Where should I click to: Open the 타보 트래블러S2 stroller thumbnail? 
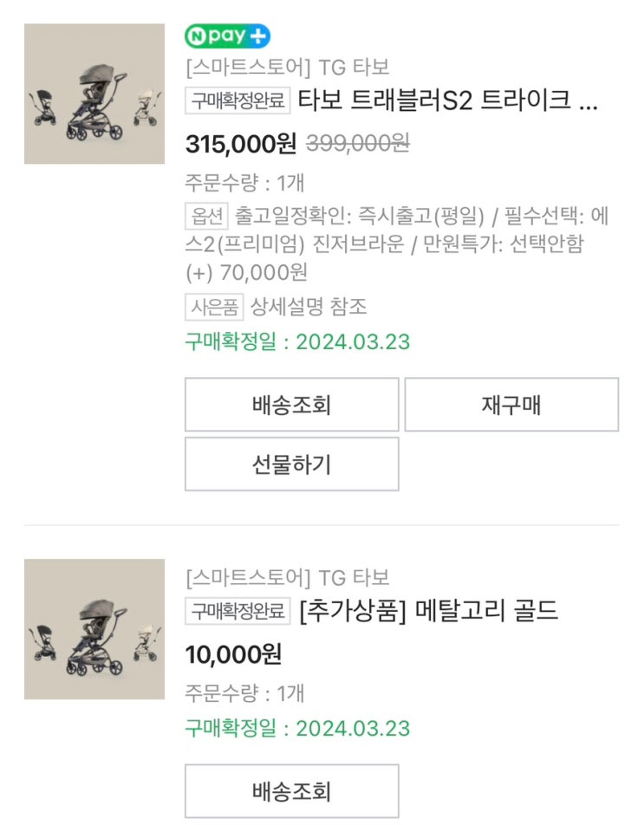(94, 94)
